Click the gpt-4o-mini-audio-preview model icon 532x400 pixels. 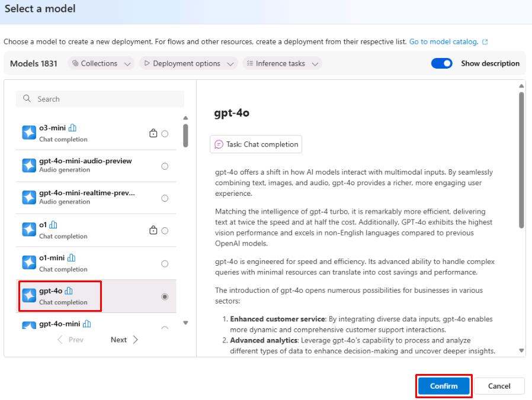point(29,166)
